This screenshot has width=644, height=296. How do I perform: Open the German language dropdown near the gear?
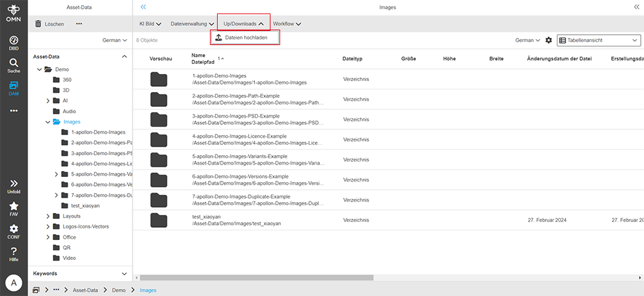[x=528, y=41]
